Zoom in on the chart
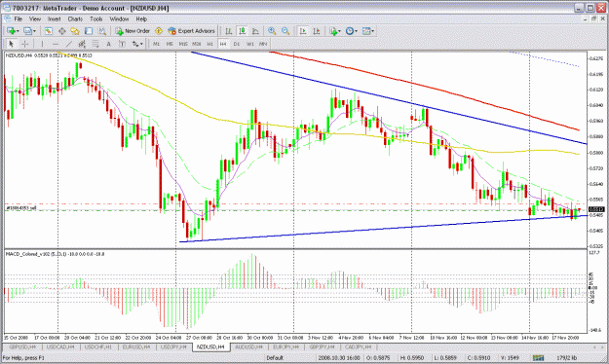609x364 pixels. coord(272,31)
